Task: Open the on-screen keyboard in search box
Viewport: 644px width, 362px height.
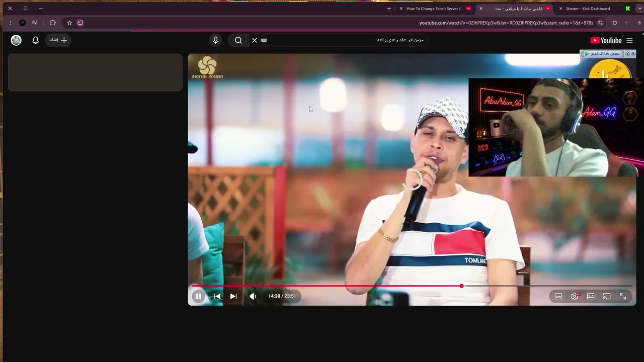Action: (264, 40)
